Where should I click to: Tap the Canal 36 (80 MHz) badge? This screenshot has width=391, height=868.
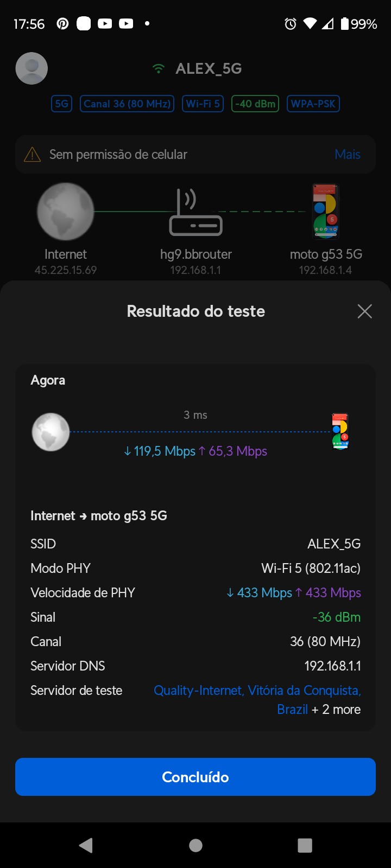(x=127, y=104)
